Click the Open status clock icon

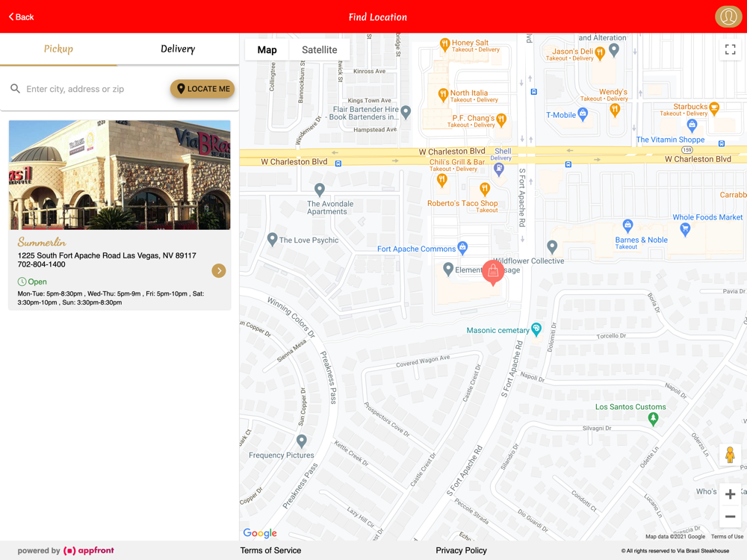pos(22,281)
